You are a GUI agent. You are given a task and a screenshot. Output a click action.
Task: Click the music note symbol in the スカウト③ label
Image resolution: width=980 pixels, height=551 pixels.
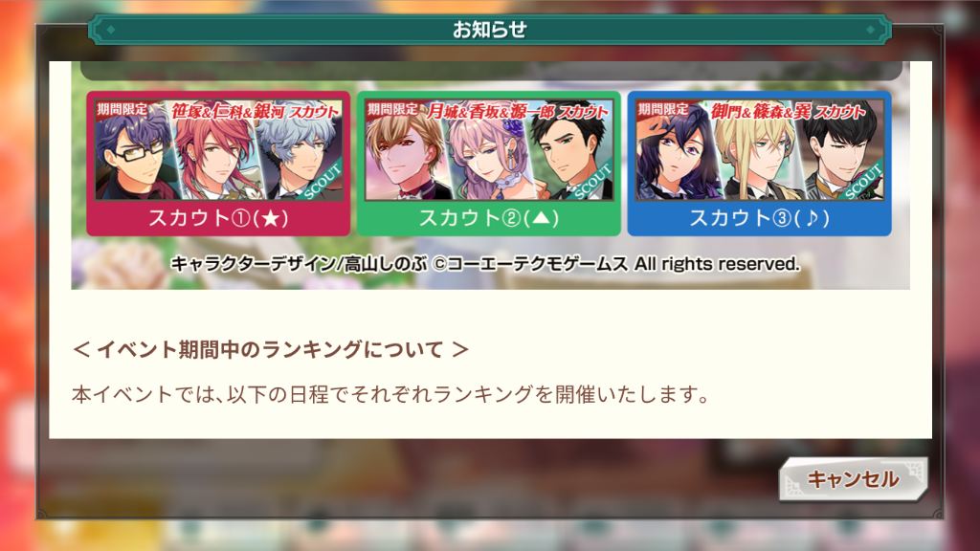coord(812,219)
